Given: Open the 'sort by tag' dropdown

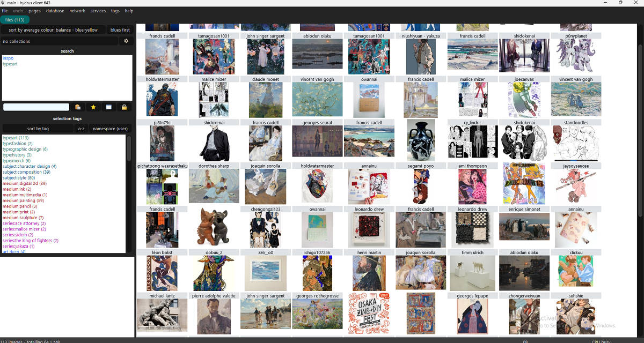Looking at the screenshot, I should click(38, 129).
